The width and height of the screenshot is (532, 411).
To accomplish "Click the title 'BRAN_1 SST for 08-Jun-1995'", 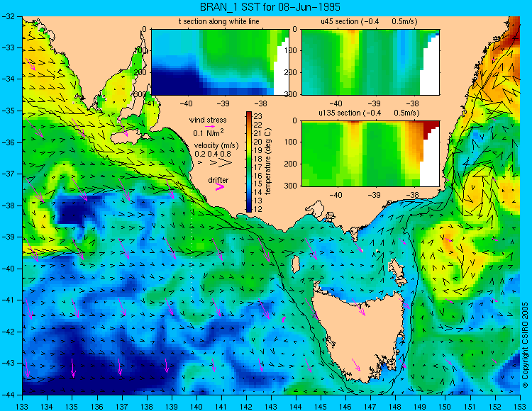I will tap(270, 7).
